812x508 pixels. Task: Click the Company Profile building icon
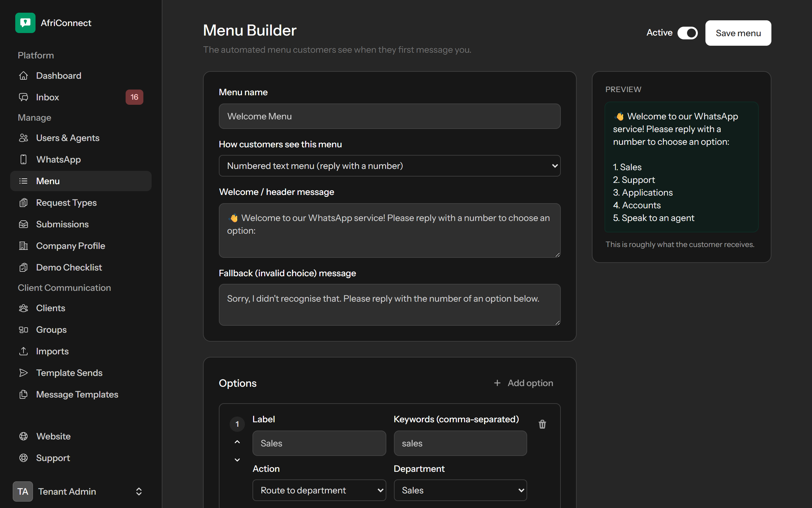tap(23, 246)
